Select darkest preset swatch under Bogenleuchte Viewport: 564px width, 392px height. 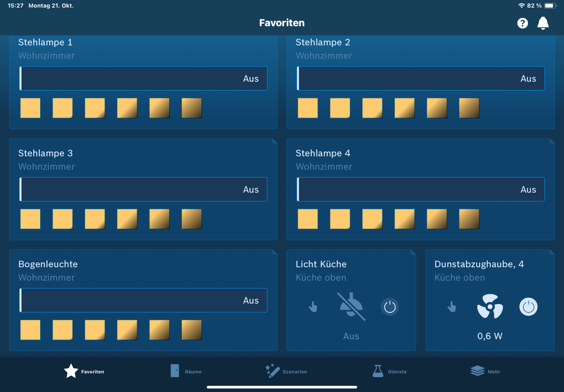[x=191, y=330]
